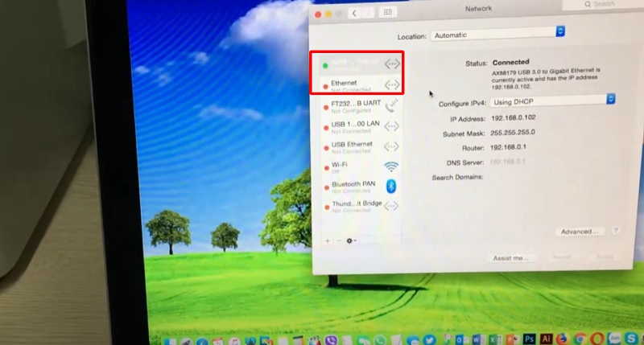Open Microsoft Excel from the Dock
644x345 pixels.
pos(495,339)
